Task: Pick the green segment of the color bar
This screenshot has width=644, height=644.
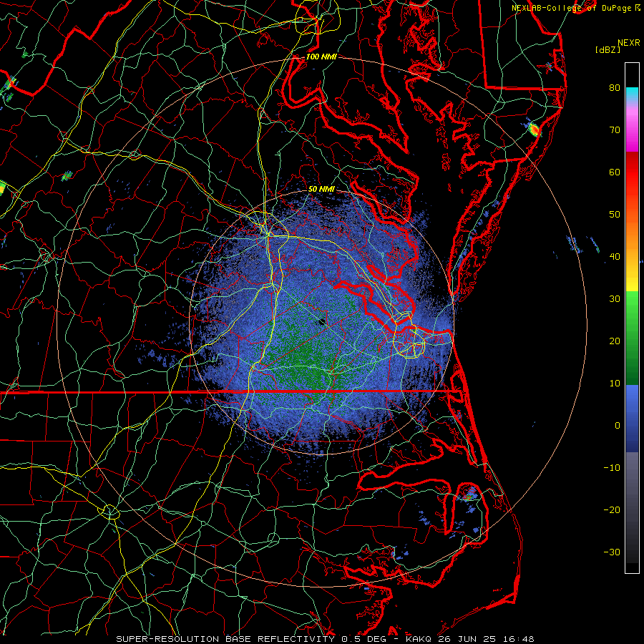Action: pos(632,338)
